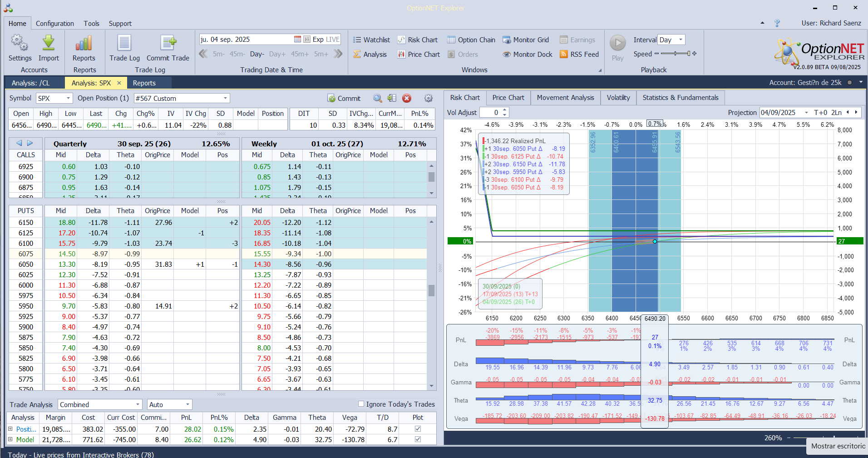Image resolution: width=868 pixels, height=458 pixels.
Task: Step back one day with Day-
Action: pyautogui.click(x=257, y=54)
